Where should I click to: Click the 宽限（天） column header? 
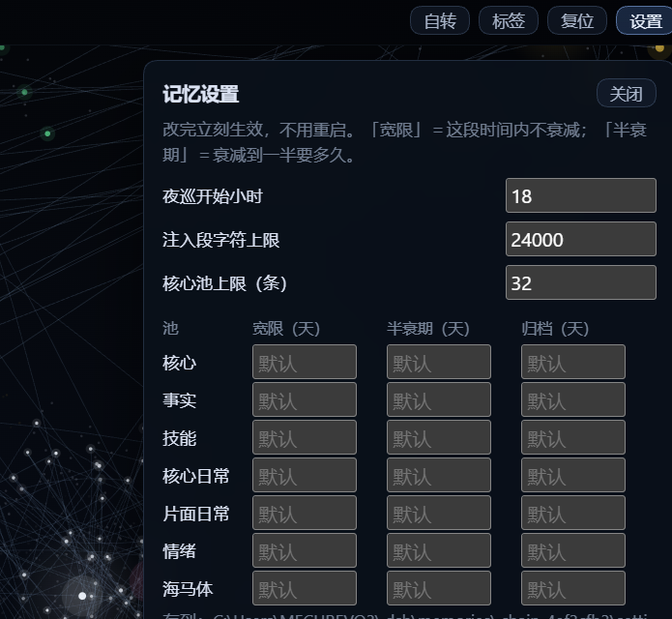(x=286, y=329)
